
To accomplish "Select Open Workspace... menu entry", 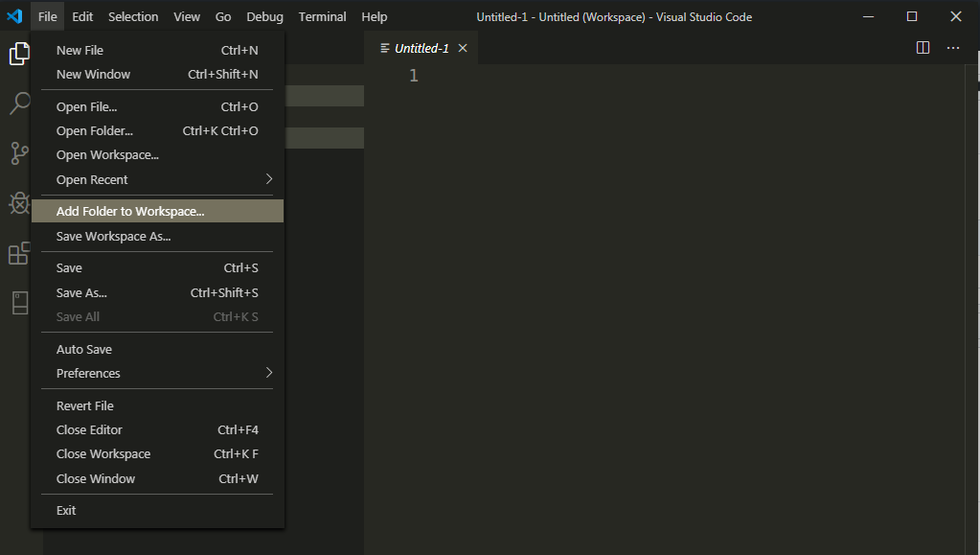I will pos(157,154).
